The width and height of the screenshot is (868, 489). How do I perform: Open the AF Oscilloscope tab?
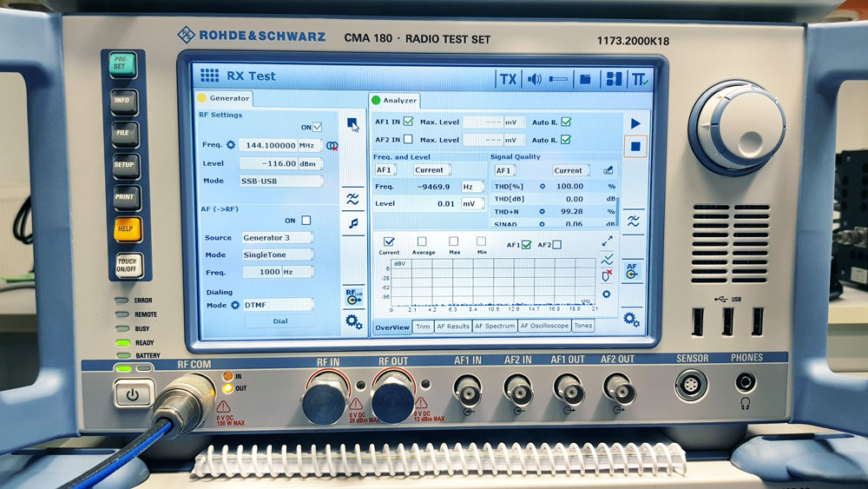click(x=544, y=327)
